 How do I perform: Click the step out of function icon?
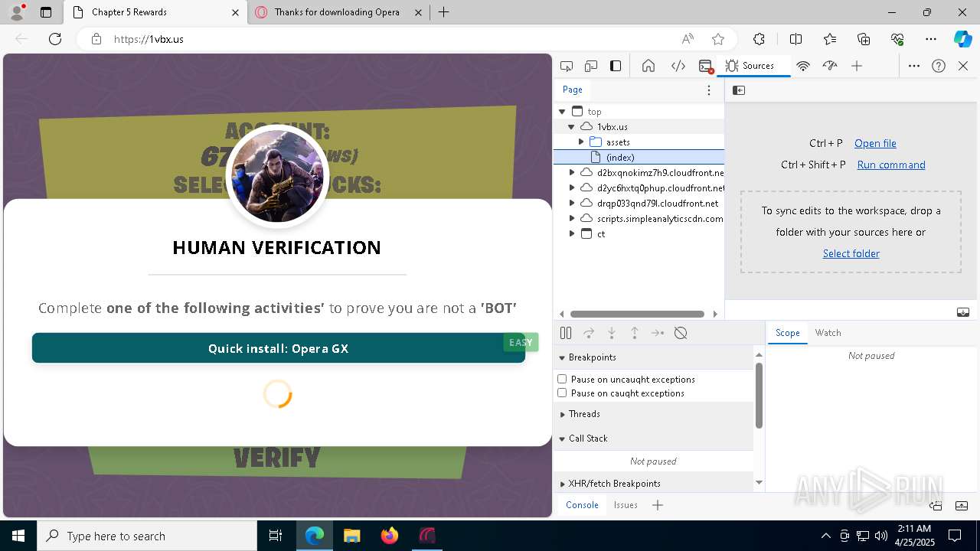635,333
